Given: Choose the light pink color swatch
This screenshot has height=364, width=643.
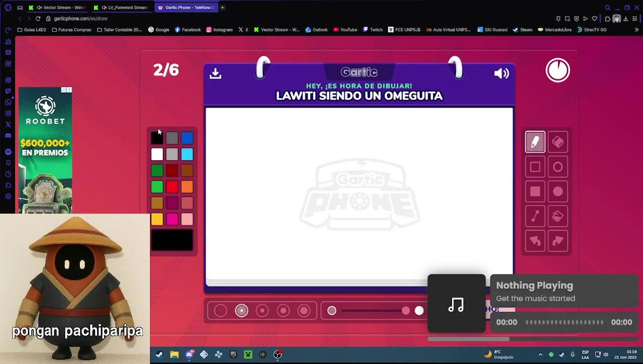Looking at the screenshot, I should (x=187, y=219).
